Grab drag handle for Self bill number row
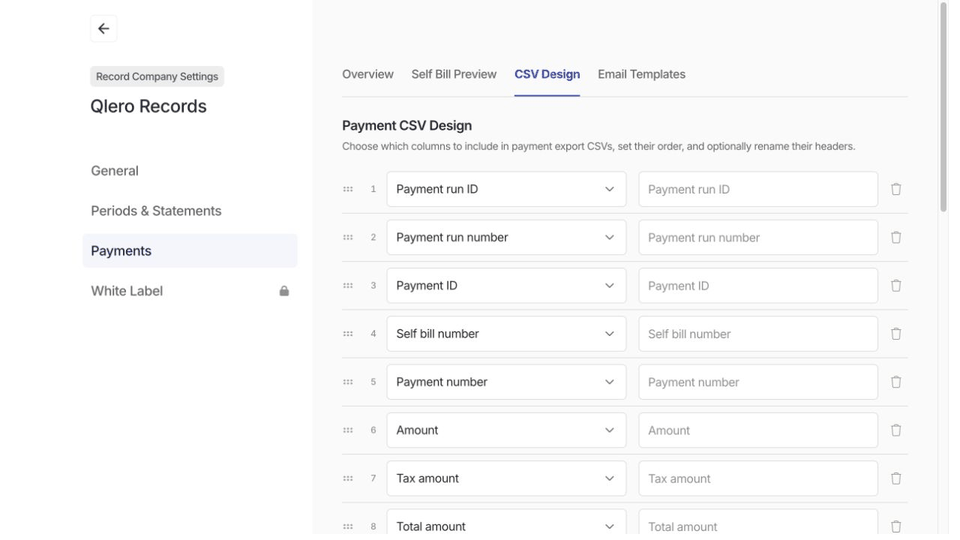 348,334
